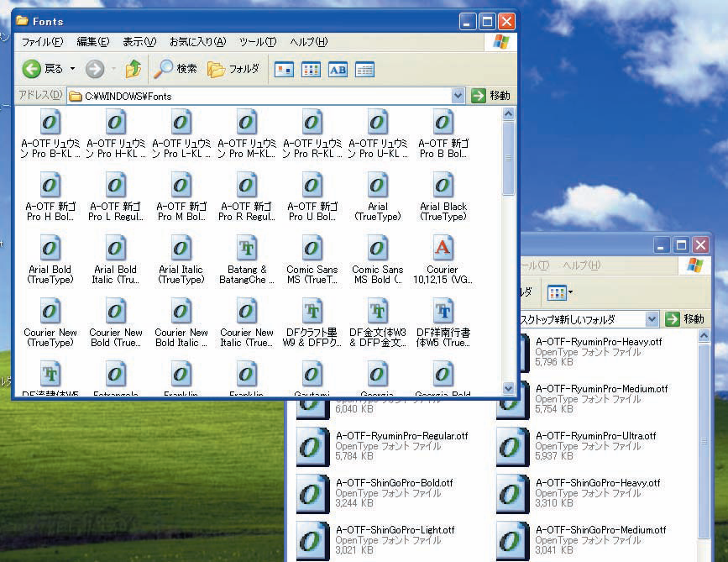The image size is (728, 562).
Task: Select A-OTF-ShinGoPro-Medium.otf file icon
Action: tap(512, 541)
